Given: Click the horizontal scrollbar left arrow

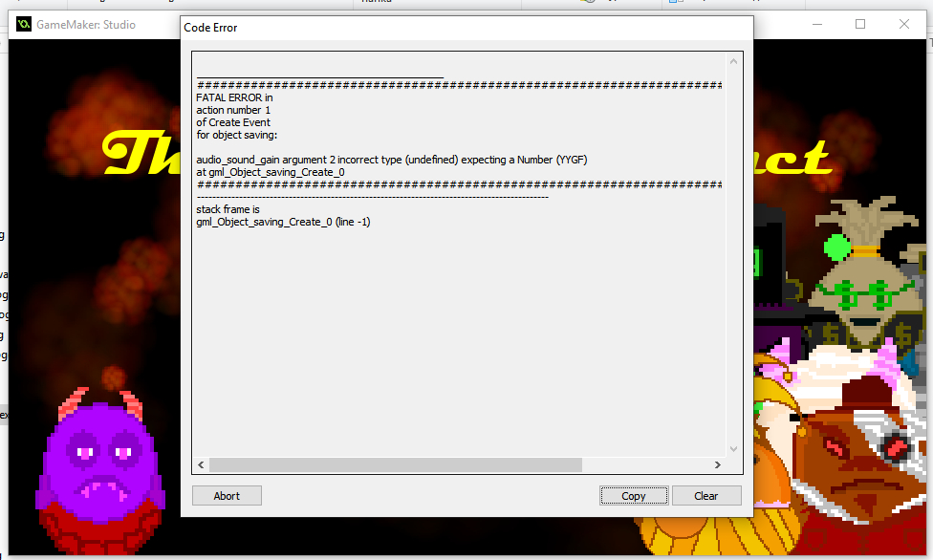Looking at the screenshot, I should [201, 464].
